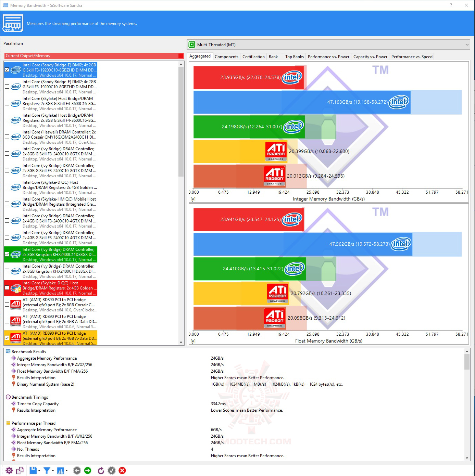Open the Certification tab

pos(253,57)
